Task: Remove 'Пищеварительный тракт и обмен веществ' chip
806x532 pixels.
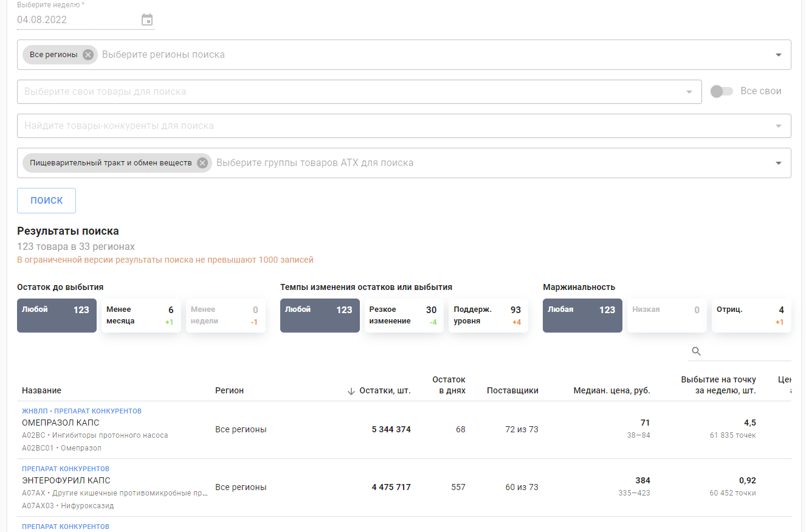Action: pyautogui.click(x=202, y=163)
